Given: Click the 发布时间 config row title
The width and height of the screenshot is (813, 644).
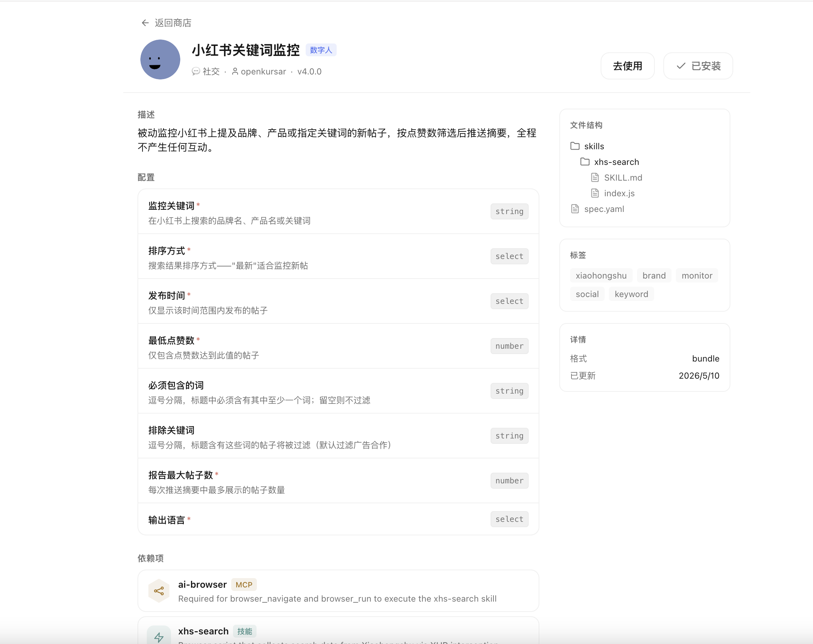Looking at the screenshot, I should (x=167, y=295).
